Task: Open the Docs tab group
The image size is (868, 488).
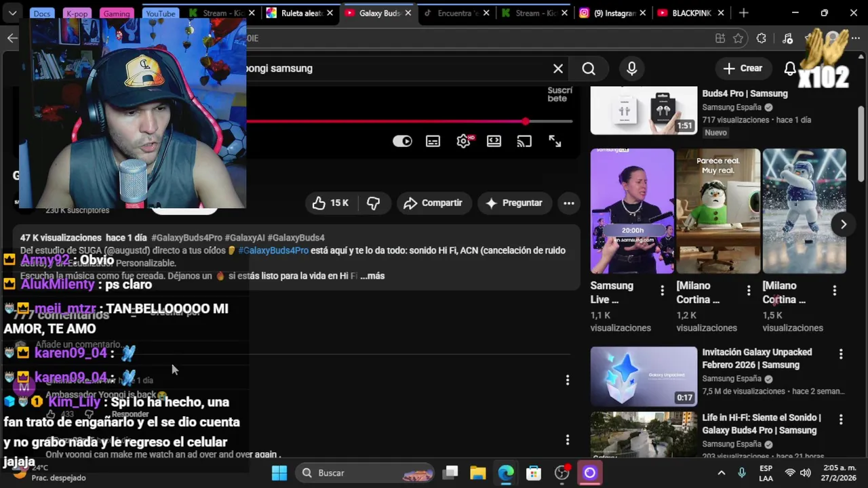Action: pos(41,14)
